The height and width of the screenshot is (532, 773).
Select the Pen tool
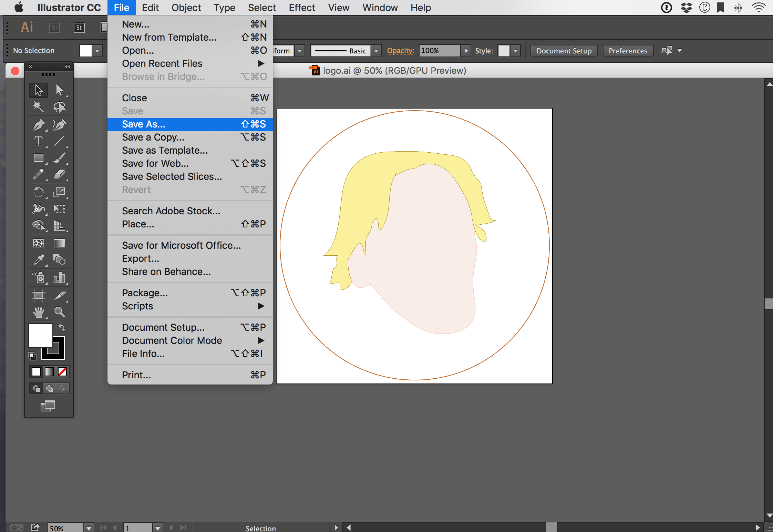coord(38,125)
